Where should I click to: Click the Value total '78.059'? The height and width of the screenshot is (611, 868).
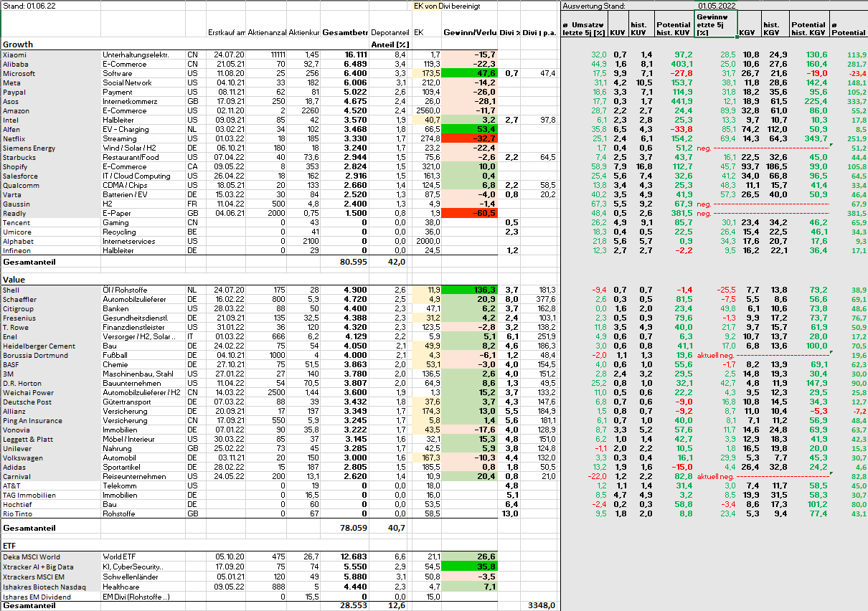(x=353, y=528)
